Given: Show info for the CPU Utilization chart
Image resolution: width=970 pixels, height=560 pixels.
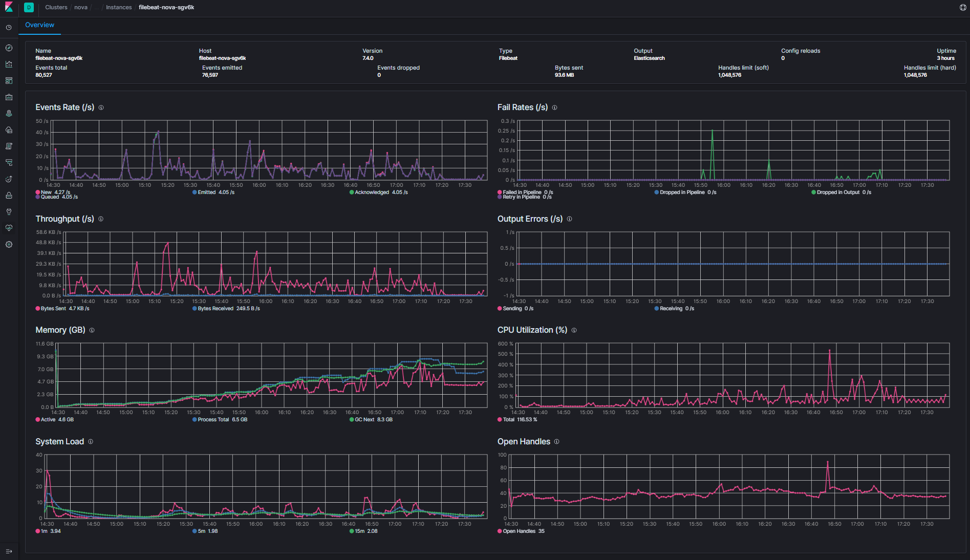Looking at the screenshot, I should (x=574, y=330).
